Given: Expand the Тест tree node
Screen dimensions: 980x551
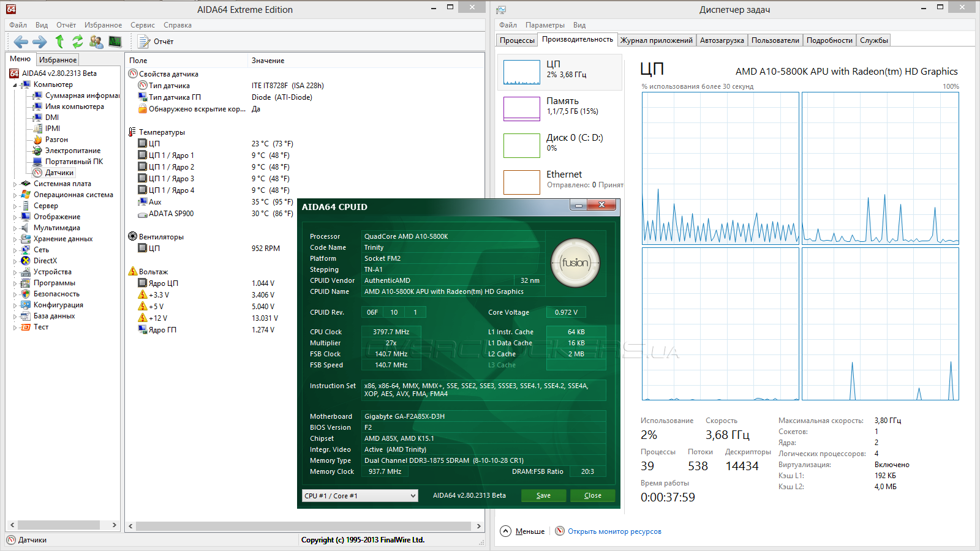Looking at the screenshot, I should point(15,328).
